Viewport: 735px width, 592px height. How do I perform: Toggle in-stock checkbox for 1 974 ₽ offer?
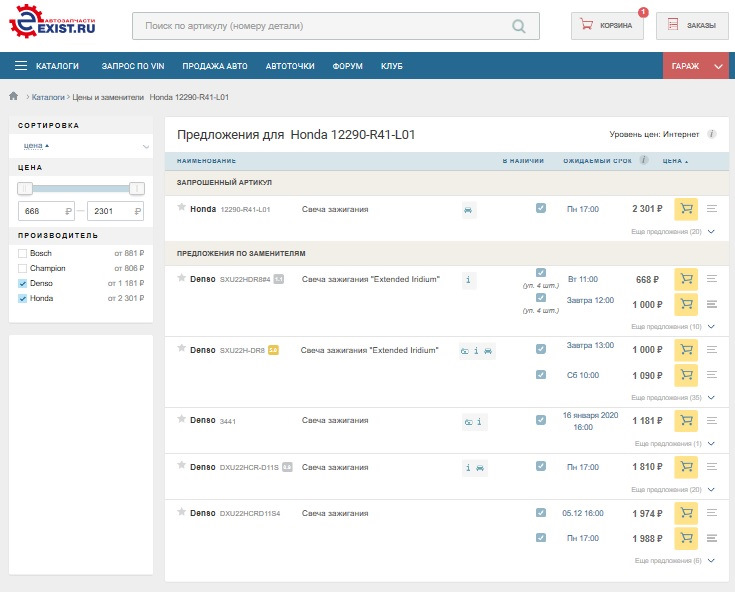541,512
